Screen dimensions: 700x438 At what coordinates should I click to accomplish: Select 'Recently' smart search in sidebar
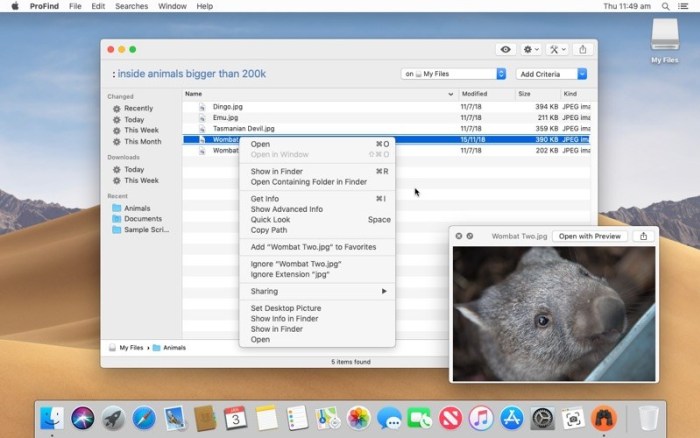(x=138, y=108)
